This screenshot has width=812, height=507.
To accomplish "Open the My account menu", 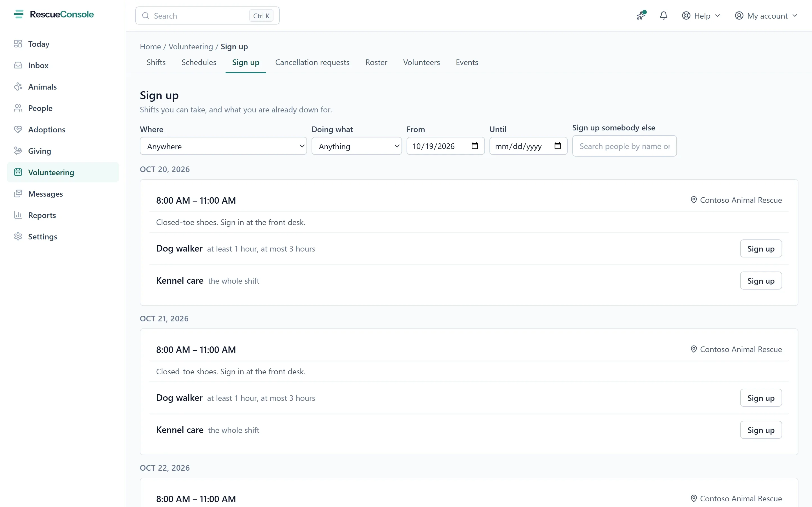I will click(x=766, y=16).
